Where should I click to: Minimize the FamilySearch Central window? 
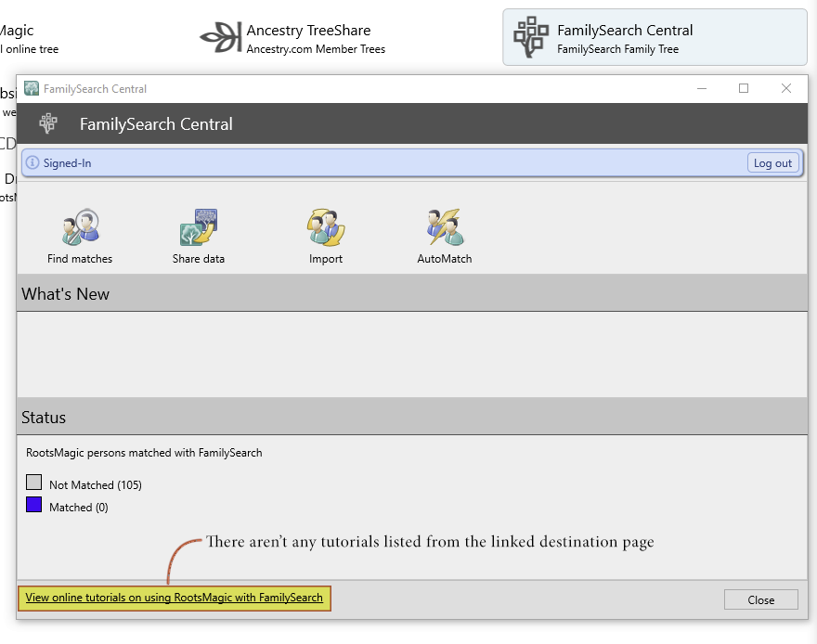(x=702, y=88)
